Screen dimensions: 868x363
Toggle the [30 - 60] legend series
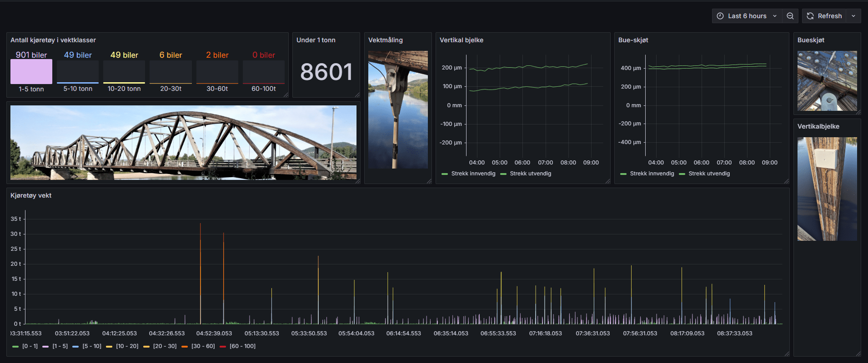coord(203,346)
